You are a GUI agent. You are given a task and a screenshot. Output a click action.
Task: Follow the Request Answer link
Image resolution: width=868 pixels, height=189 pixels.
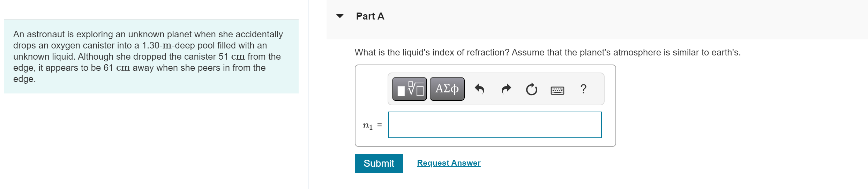449,163
